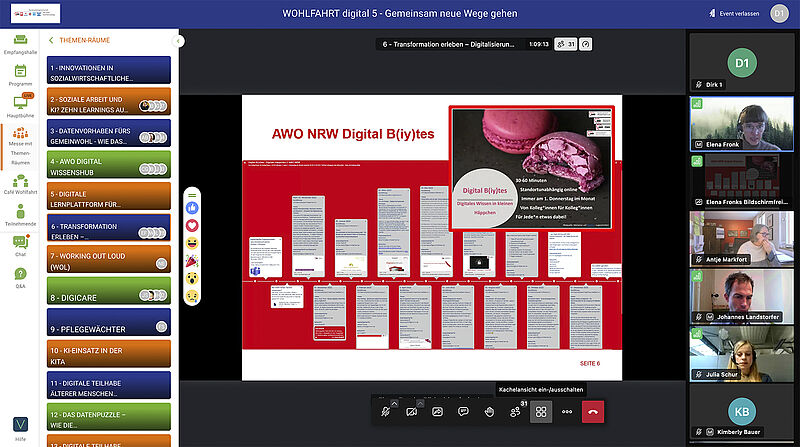Select room 6 Transformation erleben
Image resolution: width=800 pixels, height=447 pixels.
click(x=109, y=228)
